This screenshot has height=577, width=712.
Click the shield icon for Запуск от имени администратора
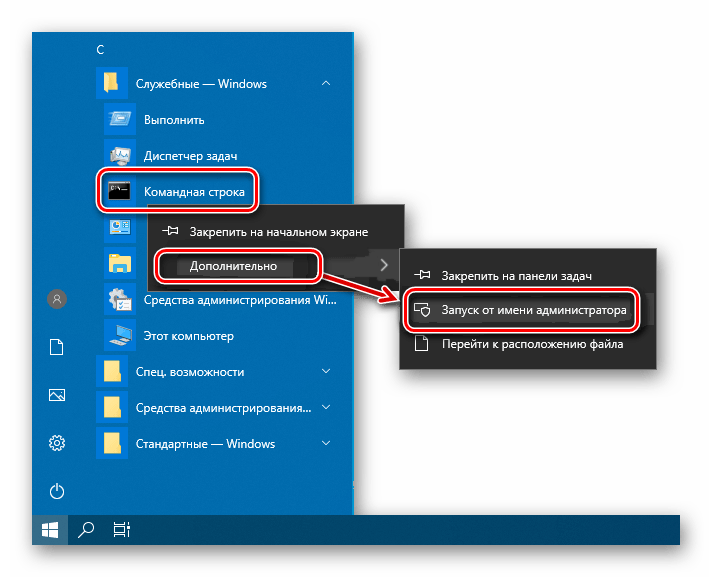pyautogui.click(x=422, y=310)
